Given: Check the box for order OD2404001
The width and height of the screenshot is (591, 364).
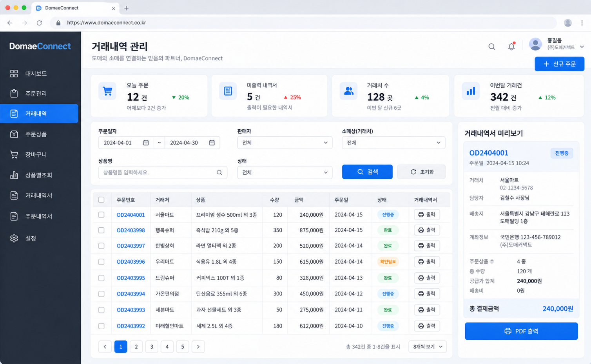Looking at the screenshot, I should point(102,215).
